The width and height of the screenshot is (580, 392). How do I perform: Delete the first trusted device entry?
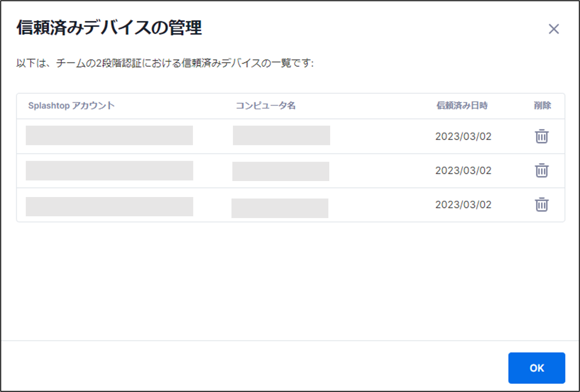541,136
